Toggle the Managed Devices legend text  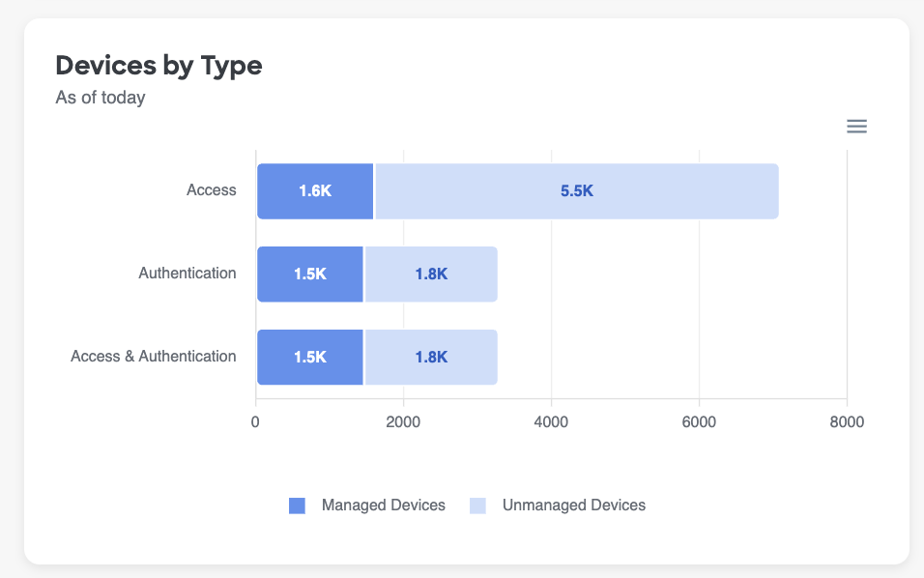tap(383, 506)
